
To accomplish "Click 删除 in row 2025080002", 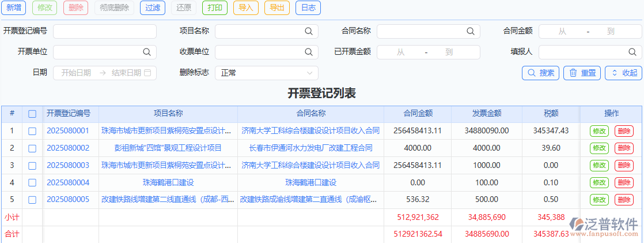I will click(624, 148).
